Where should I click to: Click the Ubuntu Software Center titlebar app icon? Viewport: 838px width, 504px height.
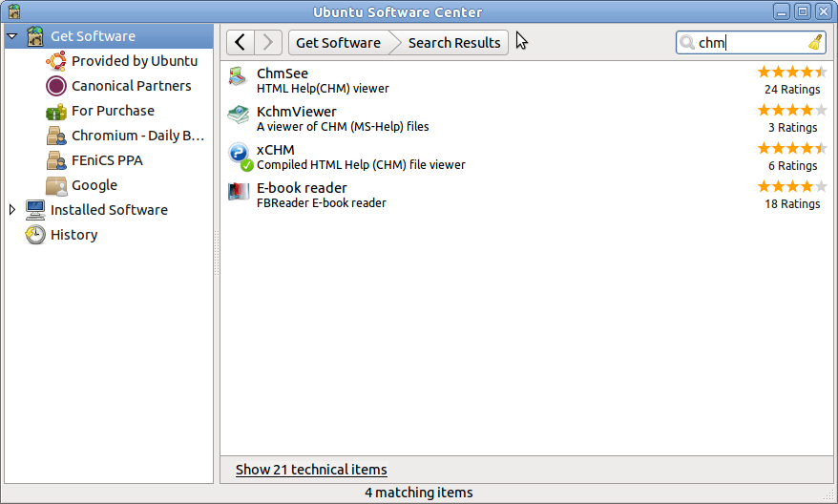point(14,11)
